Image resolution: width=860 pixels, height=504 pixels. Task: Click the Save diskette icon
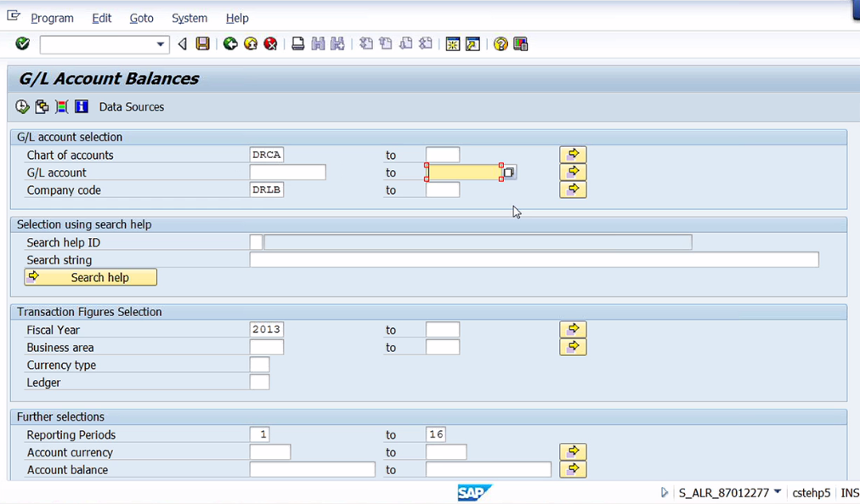pyautogui.click(x=203, y=44)
